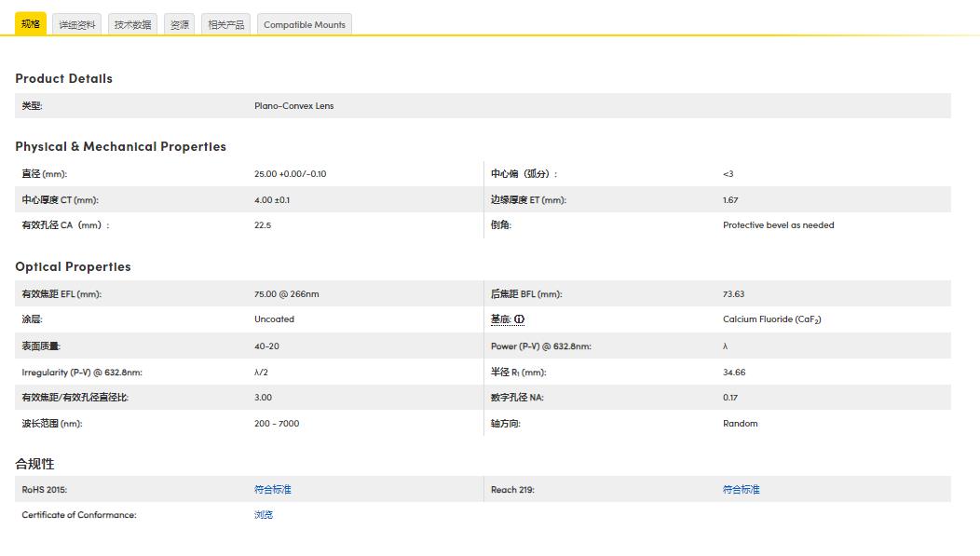The image size is (980, 556).
Task: Click the underlined 基底 label
Action: (x=501, y=319)
